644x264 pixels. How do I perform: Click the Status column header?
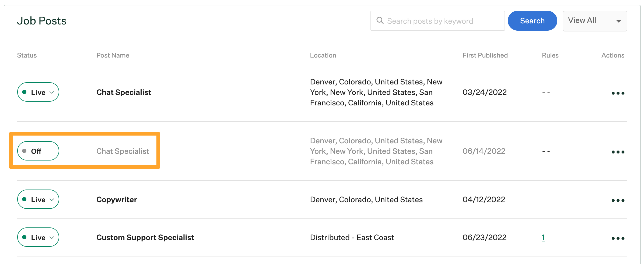pos(27,55)
